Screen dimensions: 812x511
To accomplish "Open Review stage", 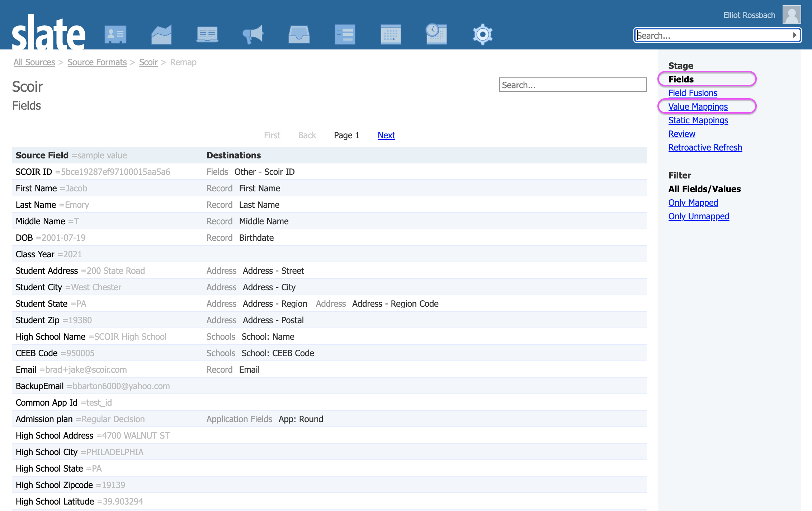I will (682, 134).
